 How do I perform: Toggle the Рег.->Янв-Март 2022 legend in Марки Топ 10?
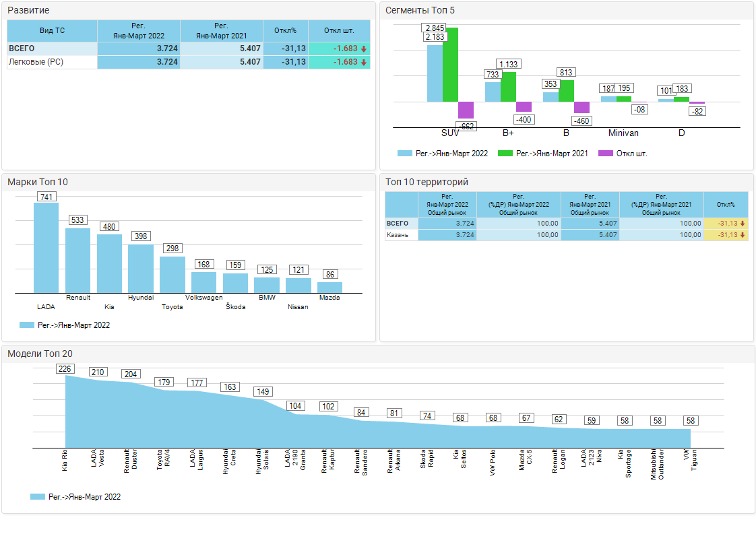click(65, 325)
